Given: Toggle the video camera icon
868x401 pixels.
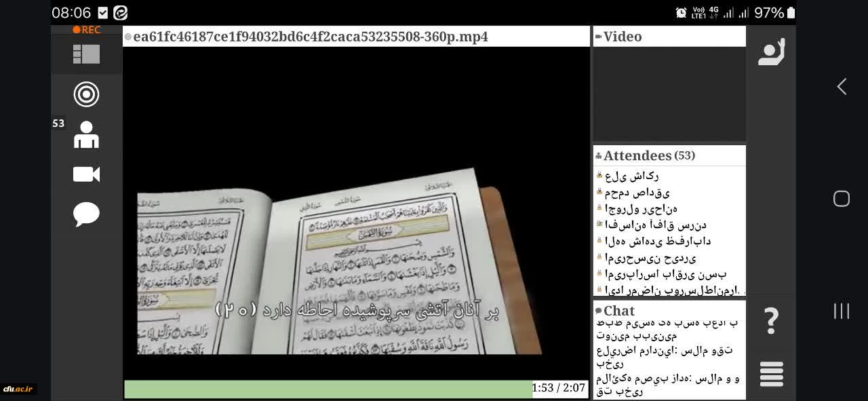Looking at the screenshot, I should (x=86, y=174).
